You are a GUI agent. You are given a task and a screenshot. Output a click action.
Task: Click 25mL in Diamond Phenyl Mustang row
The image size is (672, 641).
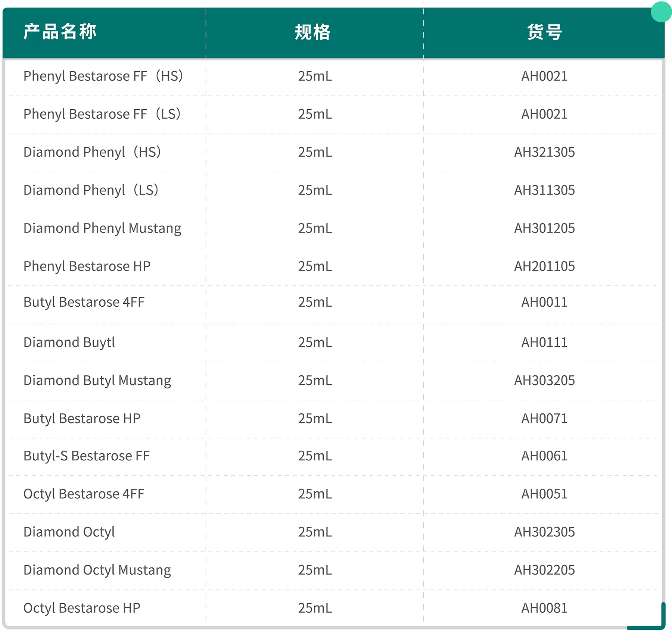pyautogui.click(x=315, y=228)
